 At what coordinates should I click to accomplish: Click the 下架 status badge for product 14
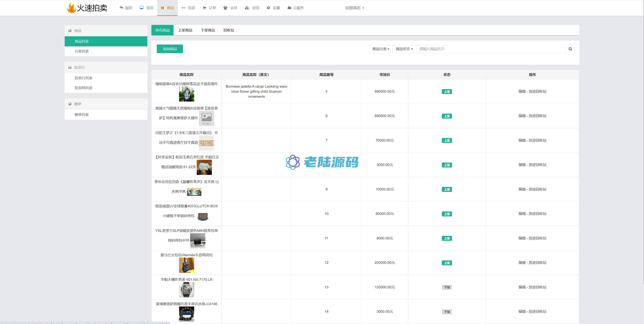coord(447,312)
